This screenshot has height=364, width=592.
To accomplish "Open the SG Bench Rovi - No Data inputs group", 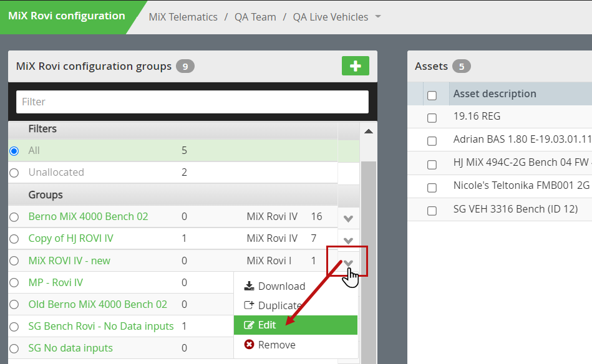I will pos(101,326).
